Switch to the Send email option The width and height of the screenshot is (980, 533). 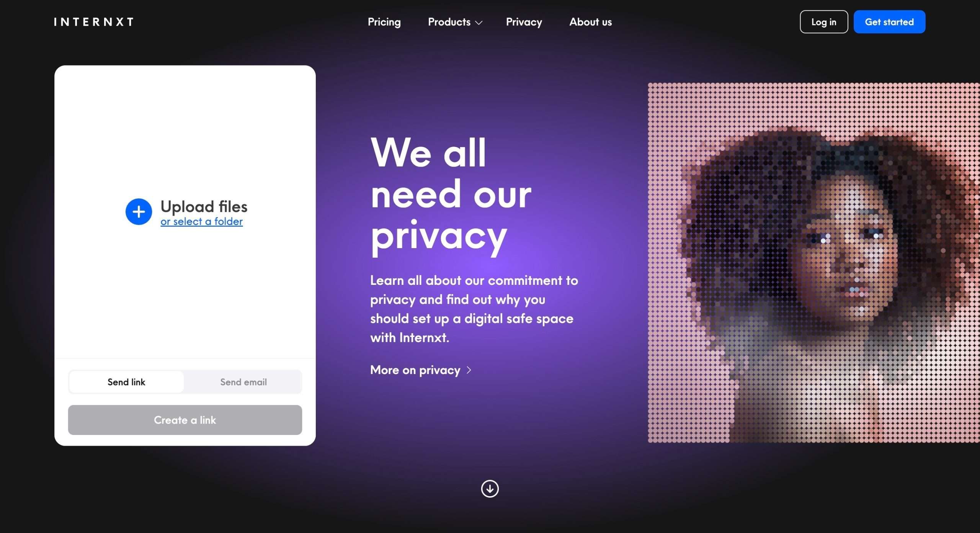243,382
